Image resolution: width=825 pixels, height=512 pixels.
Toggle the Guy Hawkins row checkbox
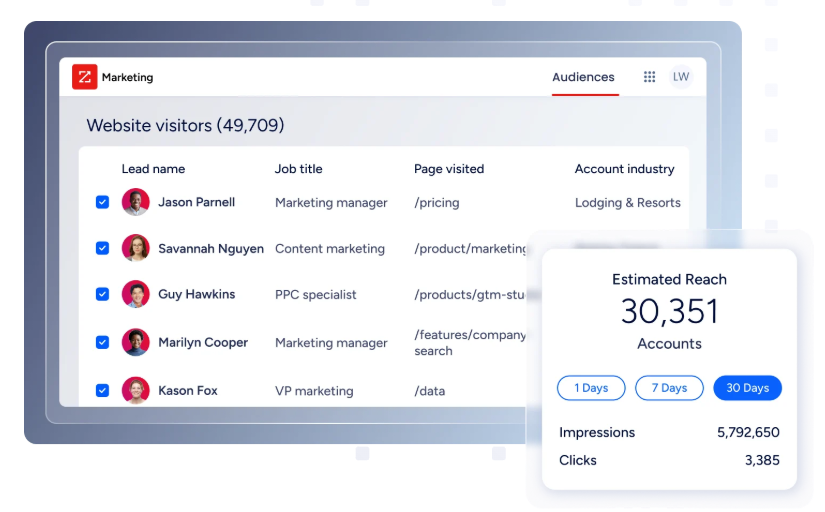tap(103, 294)
